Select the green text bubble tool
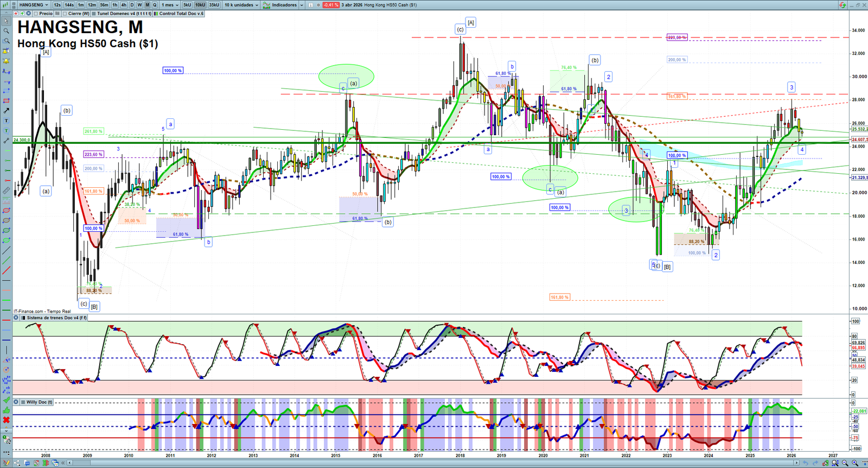 click(6, 131)
